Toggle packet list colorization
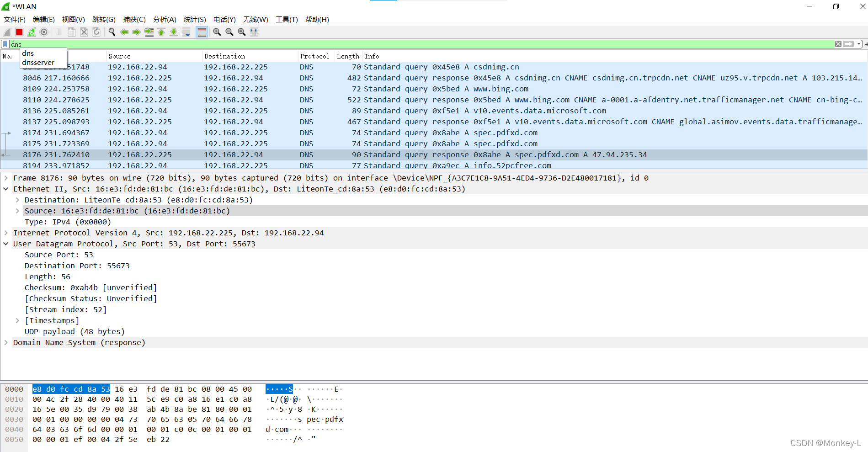This screenshot has height=452, width=868. coord(202,32)
